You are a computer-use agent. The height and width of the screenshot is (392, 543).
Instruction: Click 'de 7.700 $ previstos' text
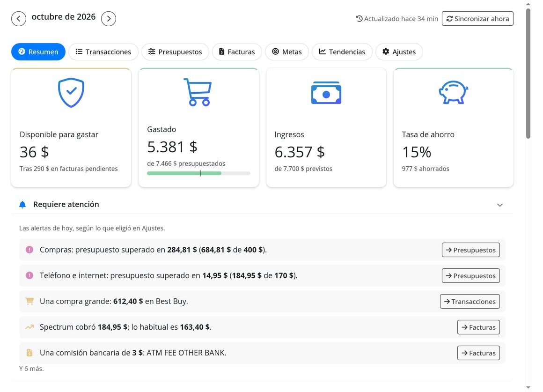(303, 169)
